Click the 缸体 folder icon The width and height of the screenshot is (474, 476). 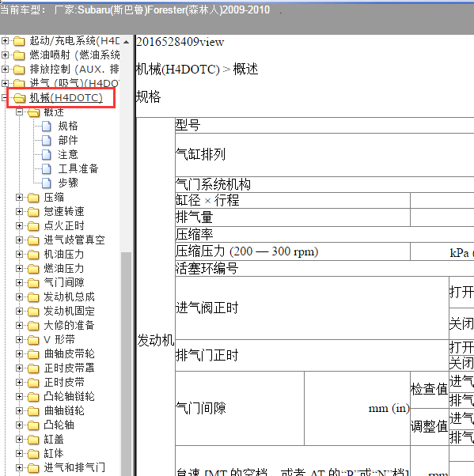coord(33,454)
